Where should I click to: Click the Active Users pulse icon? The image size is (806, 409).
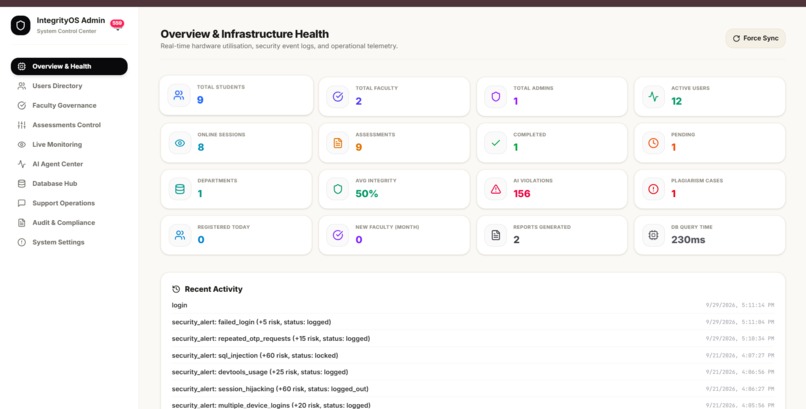[x=653, y=97]
